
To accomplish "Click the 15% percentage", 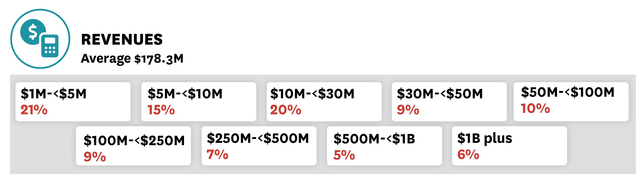I will [x=161, y=110].
